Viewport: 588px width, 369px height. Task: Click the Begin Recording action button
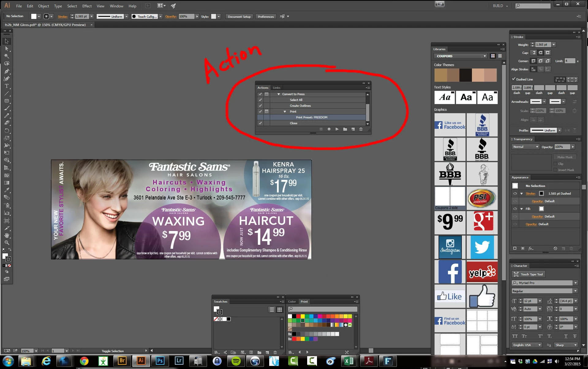tap(329, 129)
